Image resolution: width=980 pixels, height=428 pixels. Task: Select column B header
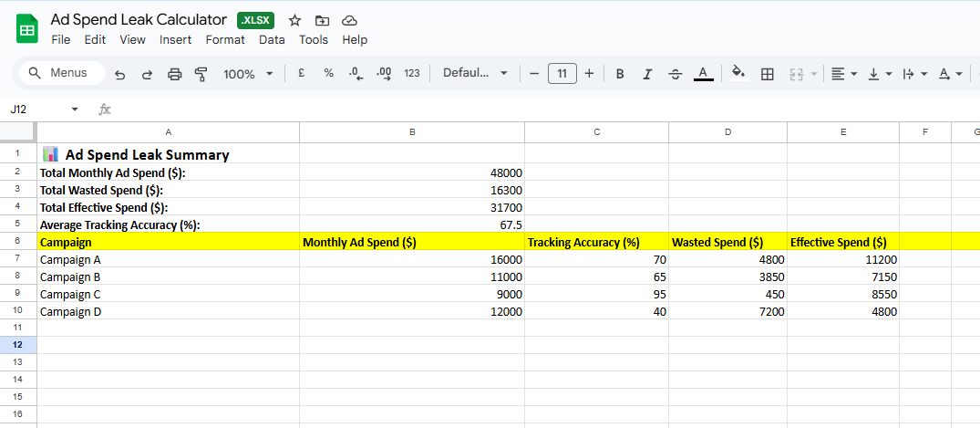coord(412,131)
